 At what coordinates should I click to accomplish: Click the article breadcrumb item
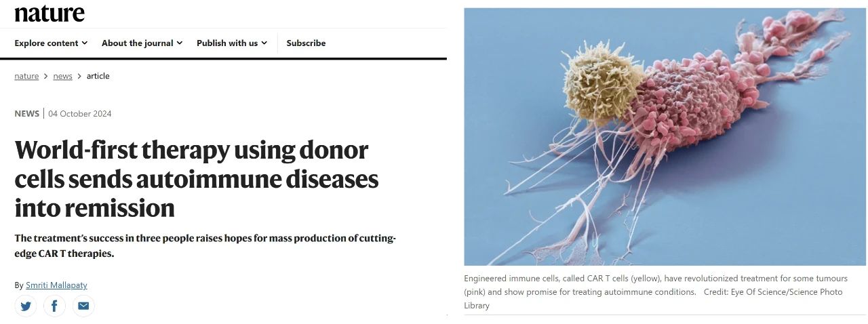(98, 76)
